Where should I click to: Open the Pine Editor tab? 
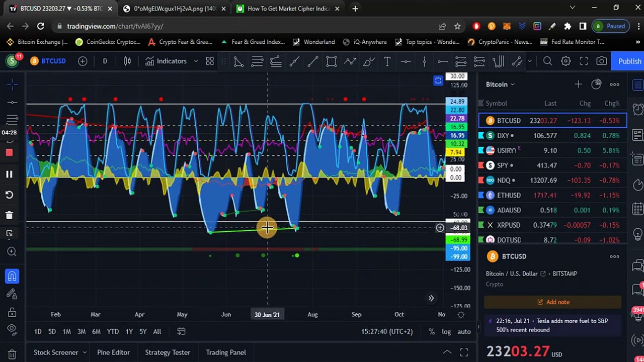(x=113, y=352)
